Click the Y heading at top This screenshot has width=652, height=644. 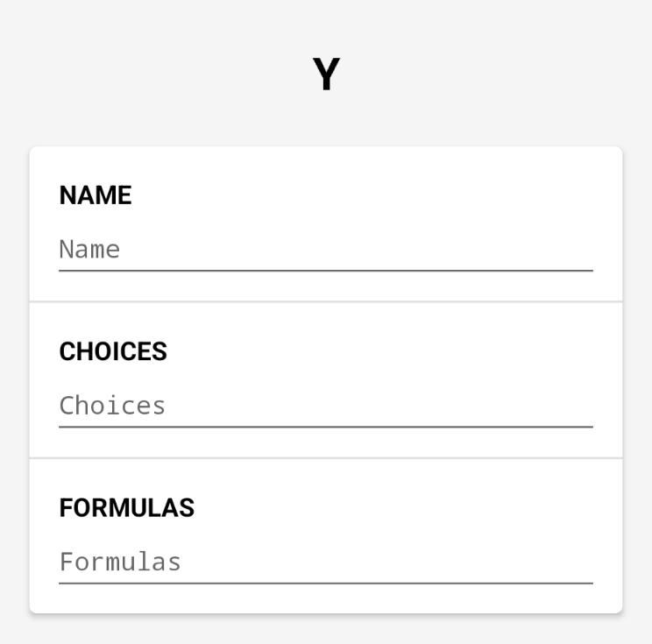pyautogui.click(x=326, y=75)
